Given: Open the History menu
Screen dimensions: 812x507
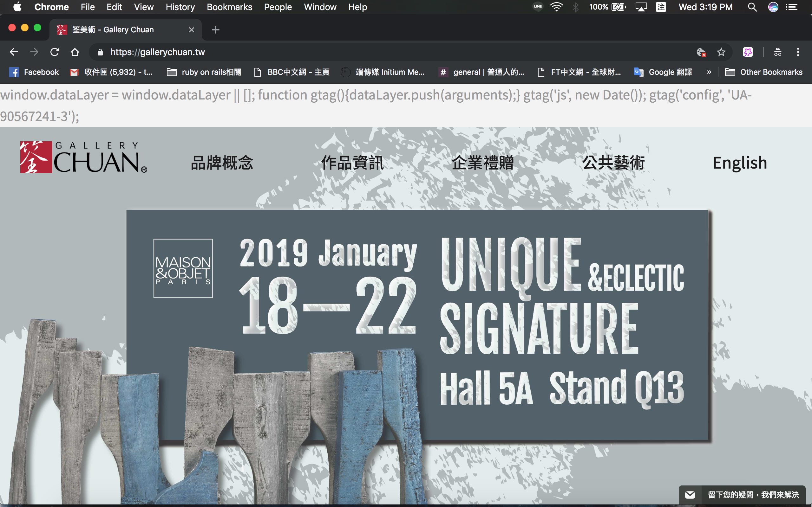Looking at the screenshot, I should tap(180, 7).
